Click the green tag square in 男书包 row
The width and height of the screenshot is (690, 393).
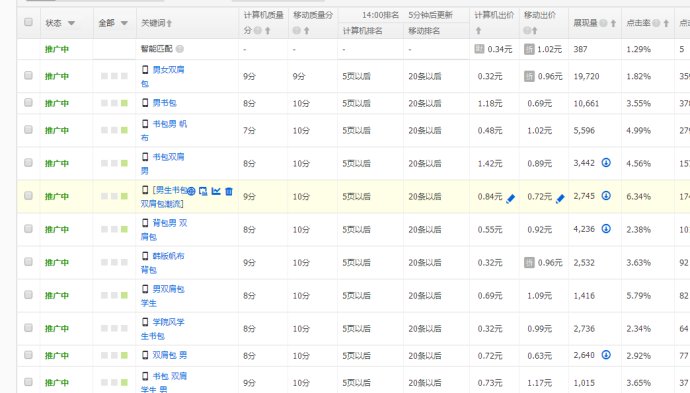point(125,103)
